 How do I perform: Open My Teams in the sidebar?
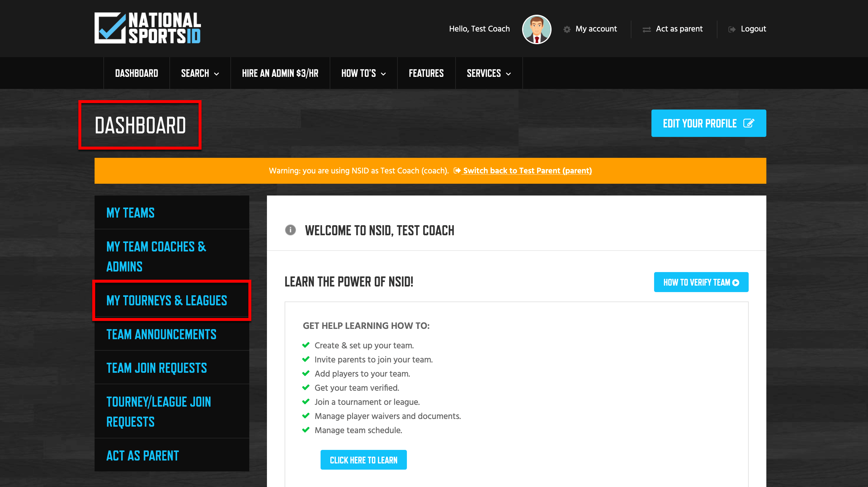point(171,213)
